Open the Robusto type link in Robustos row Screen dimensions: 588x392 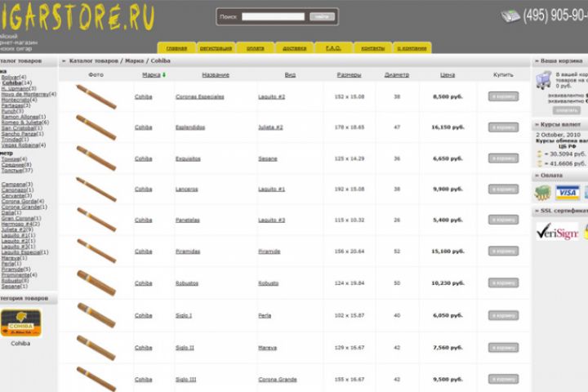268,283
